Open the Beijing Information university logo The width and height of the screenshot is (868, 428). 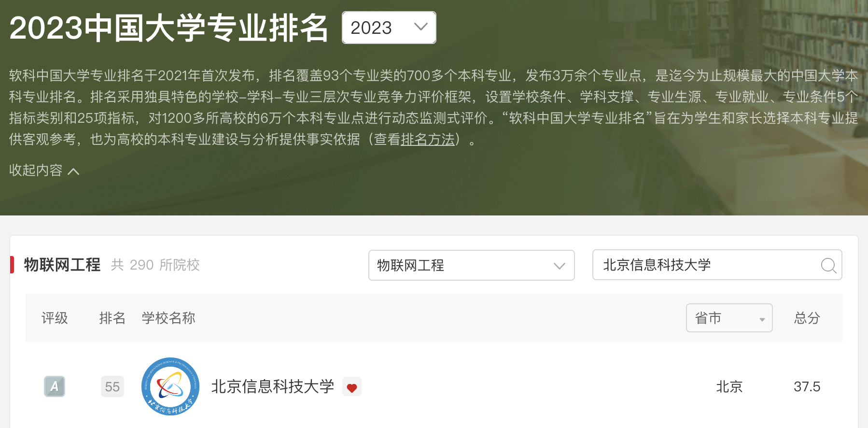click(170, 386)
